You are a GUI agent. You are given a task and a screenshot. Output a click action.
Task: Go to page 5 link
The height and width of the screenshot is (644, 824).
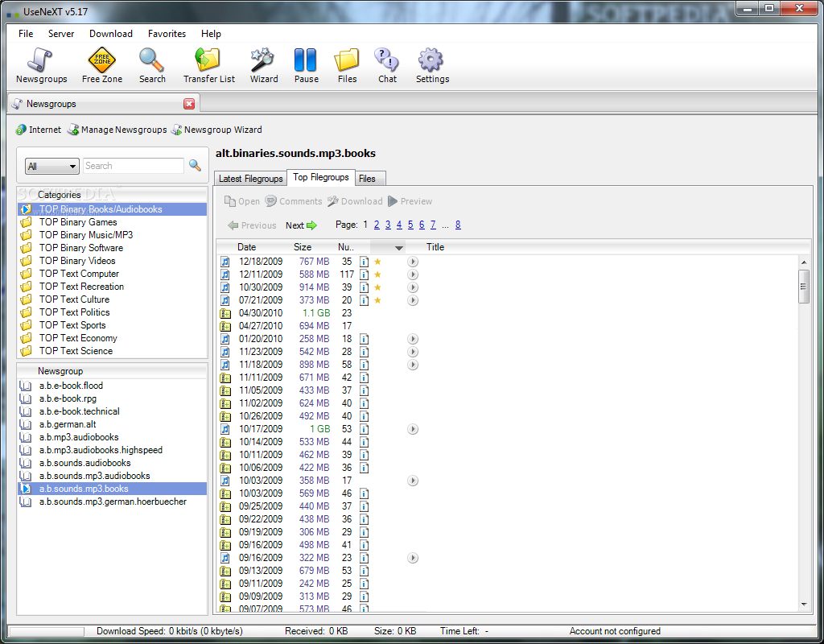click(410, 225)
